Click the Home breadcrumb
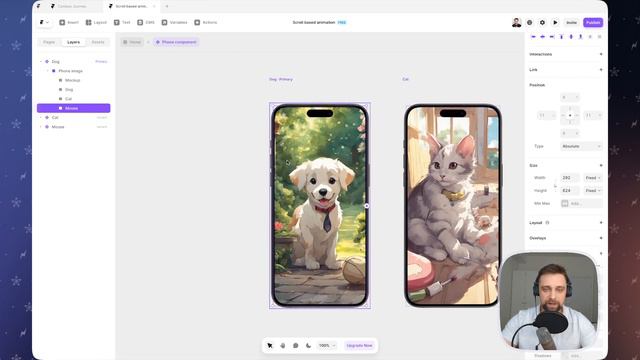640x360 pixels. click(x=132, y=42)
